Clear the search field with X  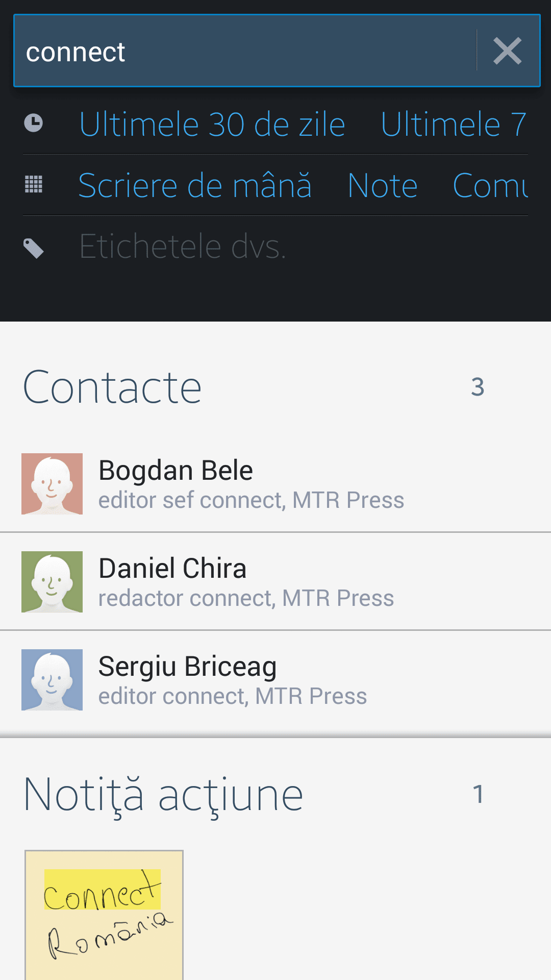[x=507, y=51]
